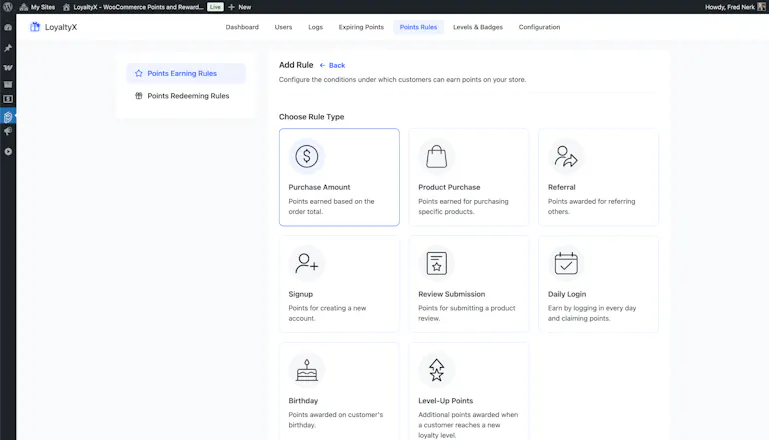Click the active LoyaltyX sidebar icon
Screen dimensions: 769x440
8,117
